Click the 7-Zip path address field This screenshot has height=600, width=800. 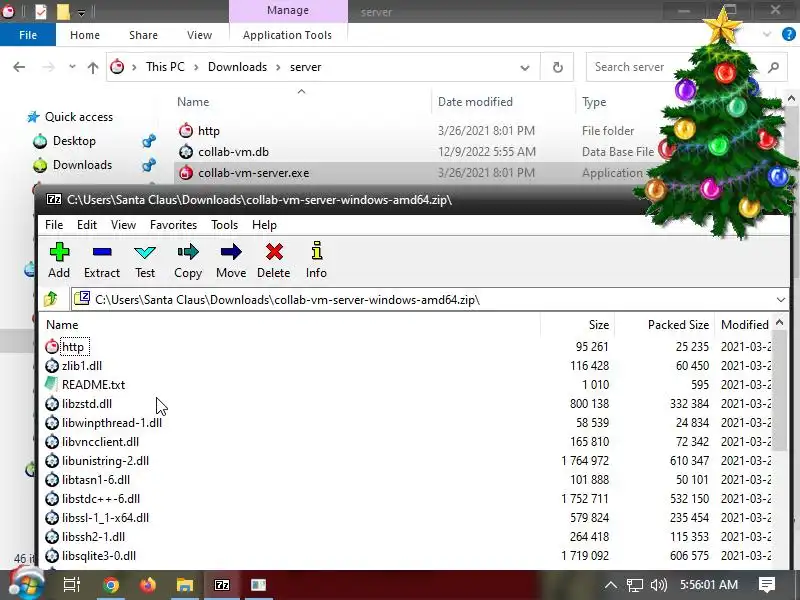pyautogui.click(x=429, y=299)
